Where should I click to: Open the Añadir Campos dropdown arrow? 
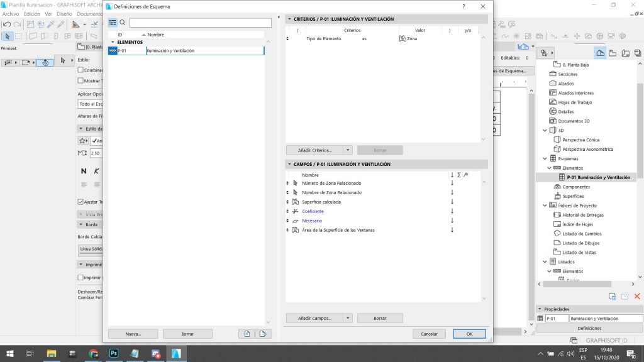[x=348, y=318]
